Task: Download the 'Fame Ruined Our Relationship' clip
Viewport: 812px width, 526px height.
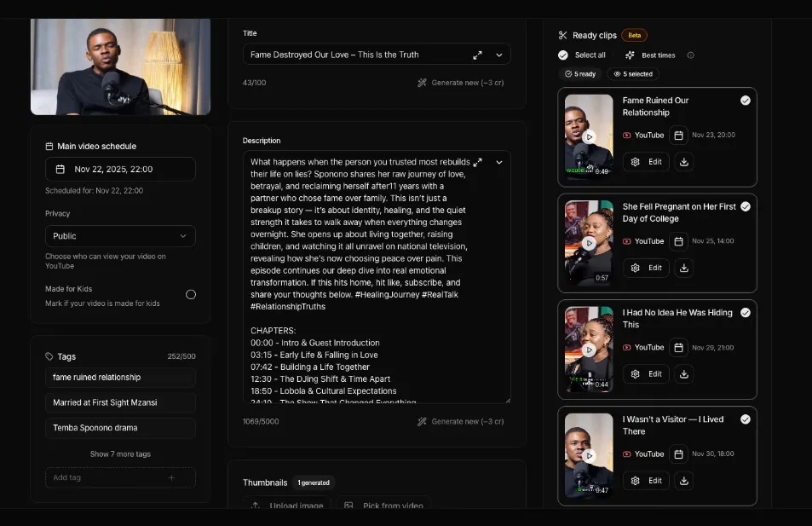Action: pos(683,162)
